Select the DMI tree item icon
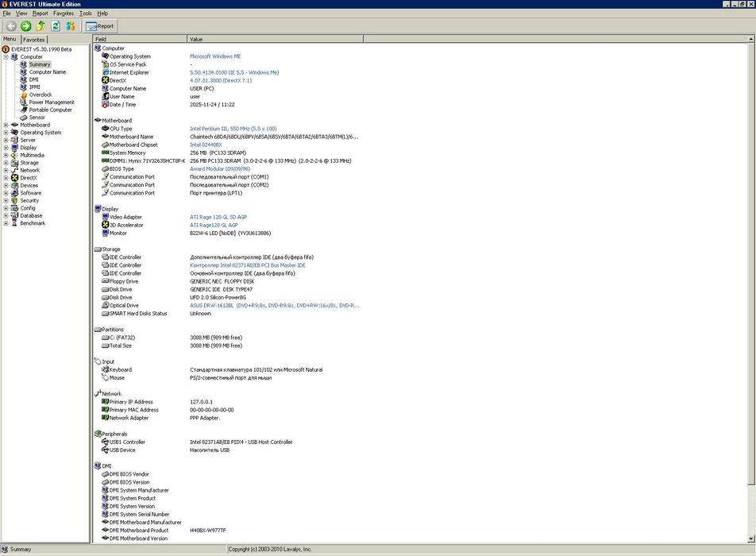The height and width of the screenshot is (556, 756). pyautogui.click(x=23, y=79)
